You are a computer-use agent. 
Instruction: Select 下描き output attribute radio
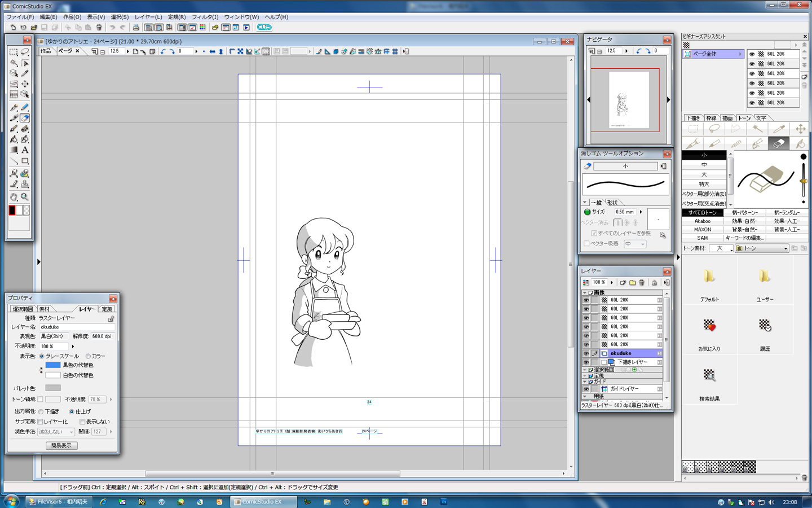[x=41, y=411]
